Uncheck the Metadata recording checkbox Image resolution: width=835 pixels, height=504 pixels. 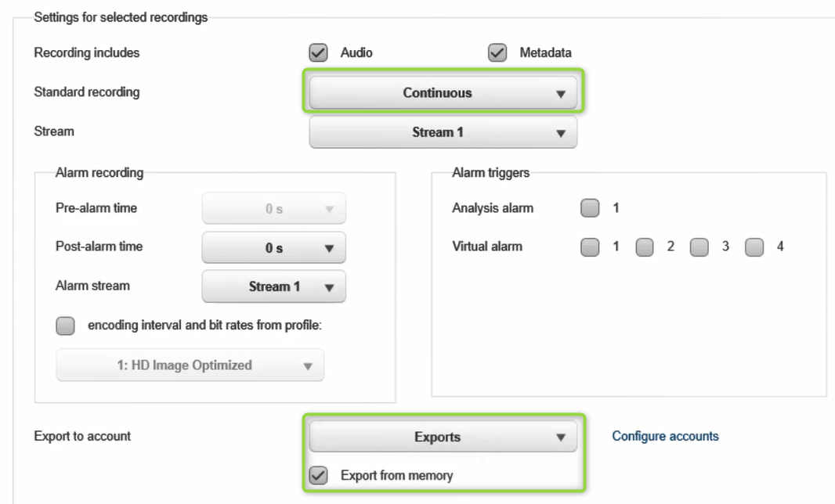click(497, 53)
